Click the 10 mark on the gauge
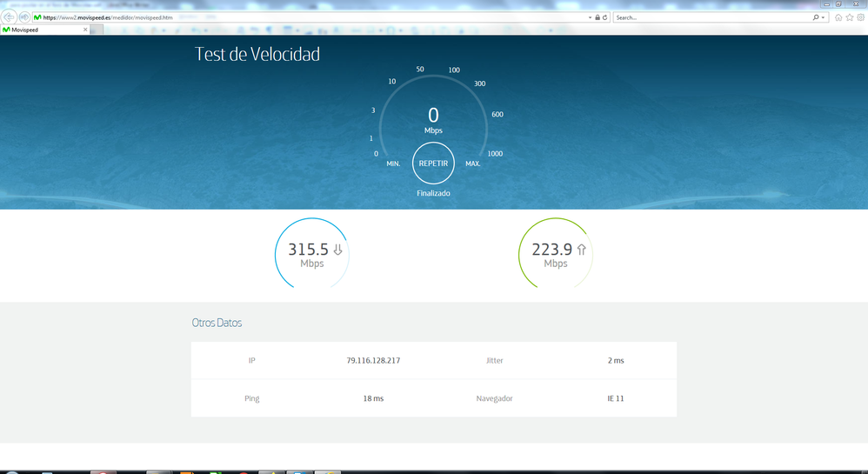Image resolution: width=868 pixels, height=474 pixels. click(392, 82)
